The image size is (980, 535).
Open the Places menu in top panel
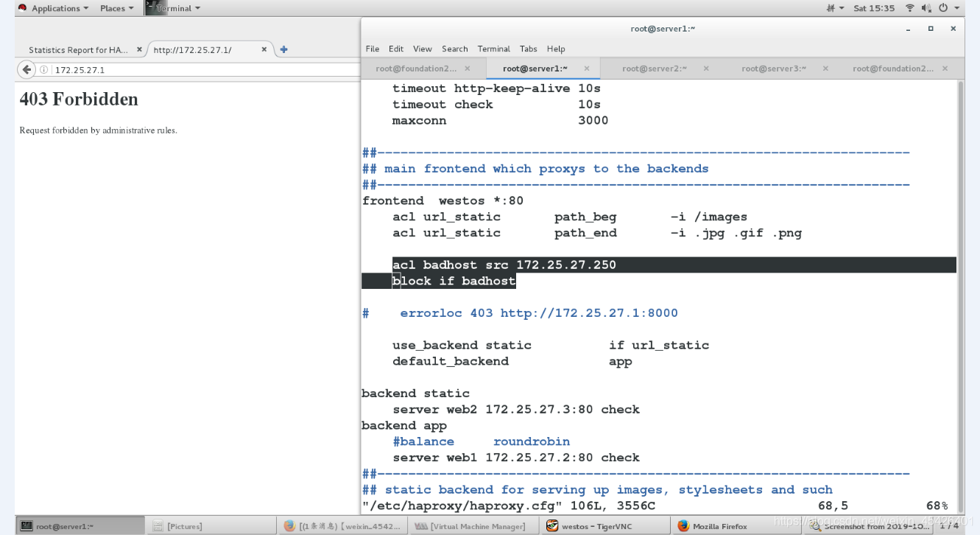click(x=116, y=8)
